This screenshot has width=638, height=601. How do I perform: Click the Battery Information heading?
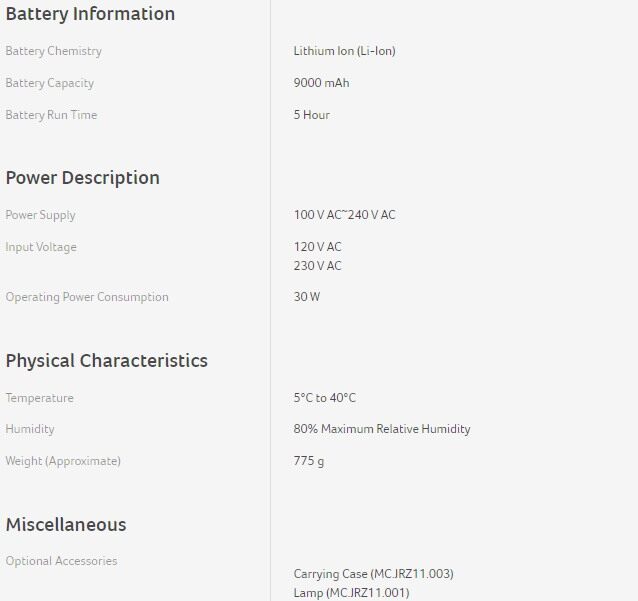click(x=90, y=14)
